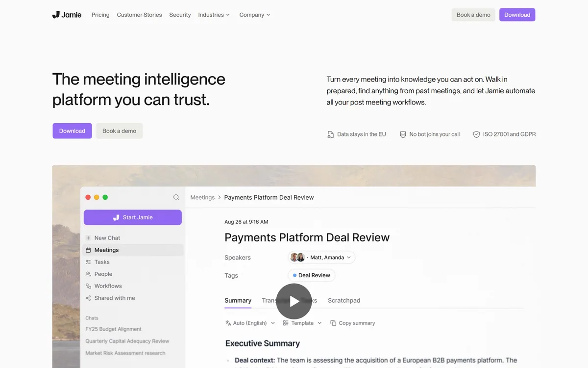Click the Deal Review tag
This screenshot has width=588, height=368.
coord(311,275)
